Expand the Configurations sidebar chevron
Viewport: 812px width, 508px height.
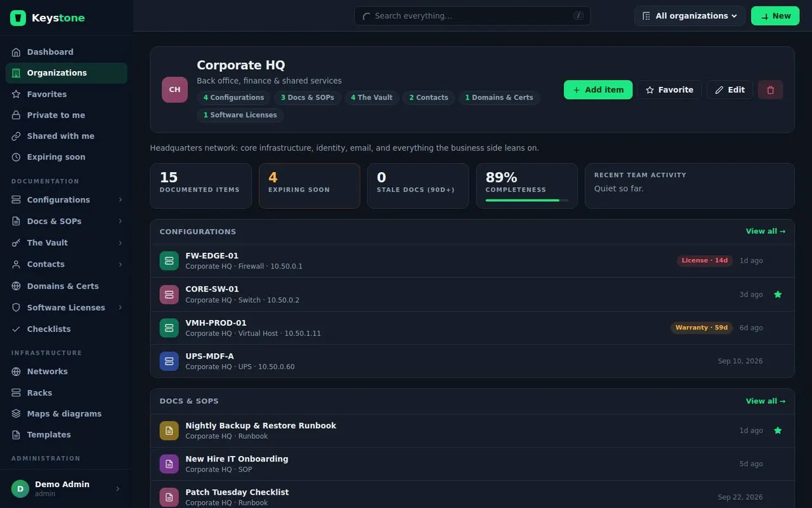click(121, 200)
